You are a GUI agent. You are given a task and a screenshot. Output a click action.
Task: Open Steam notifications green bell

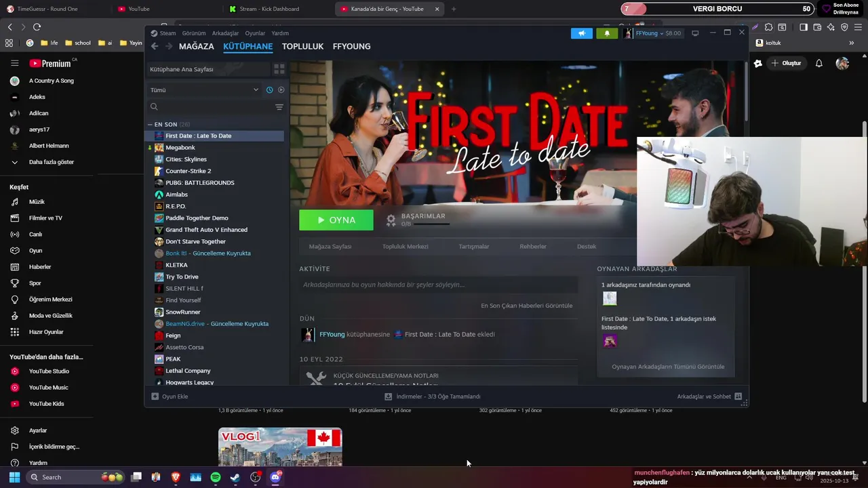coord(607,33)
